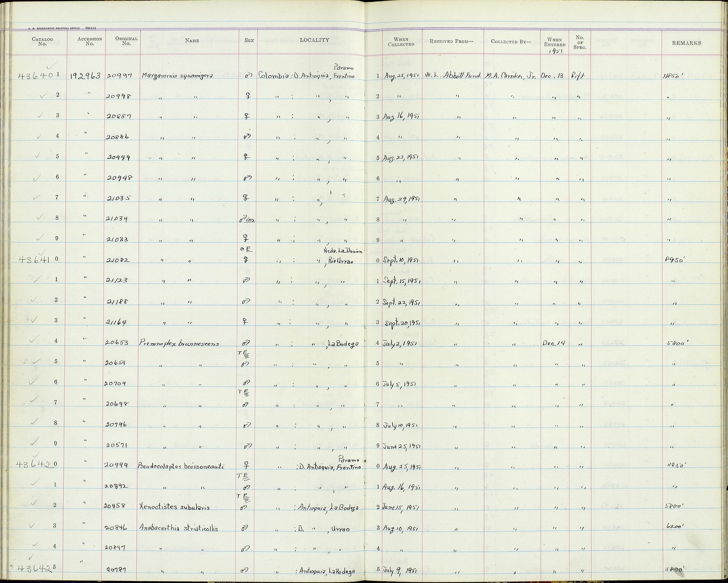Click original number "20948"

(x=119, y=178)
